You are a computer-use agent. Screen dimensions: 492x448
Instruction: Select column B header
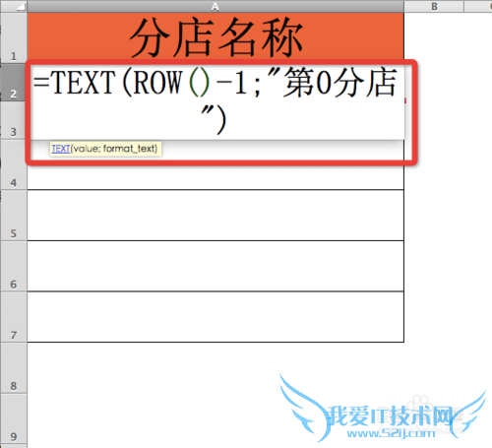point(434,6)
